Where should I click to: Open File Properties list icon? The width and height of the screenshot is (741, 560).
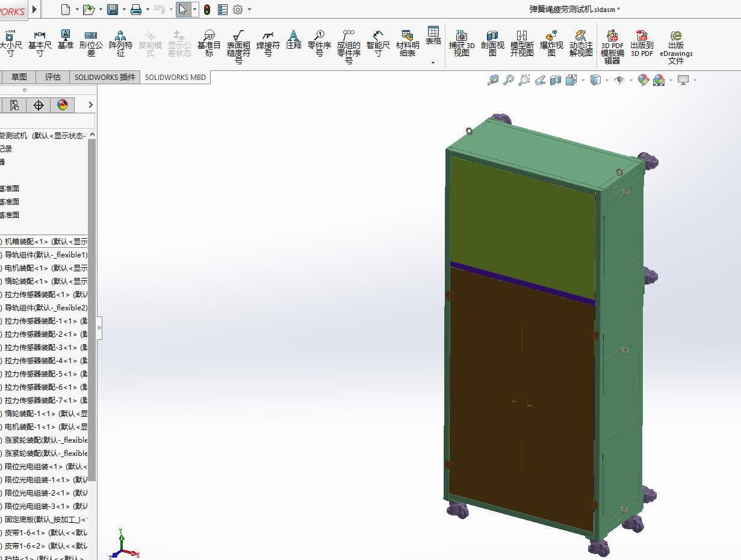[x=223, y=9]
